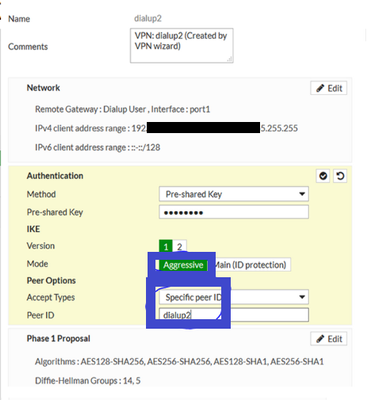Select IKE version 1
Viewport: 368px width, 400px height.
[x=165, y=247]
